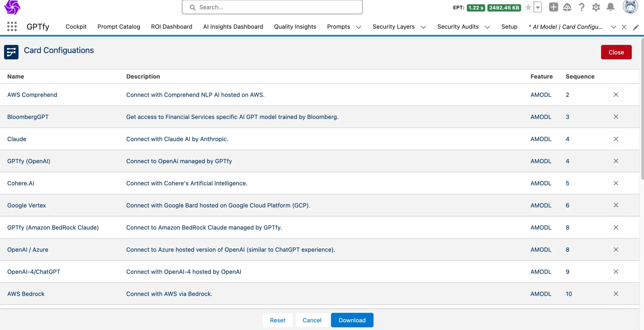The width and height of the screenshot is (644, 330).
Task: Click the OpenAI-4/ChatGPT name
Action: coord(34,272)
